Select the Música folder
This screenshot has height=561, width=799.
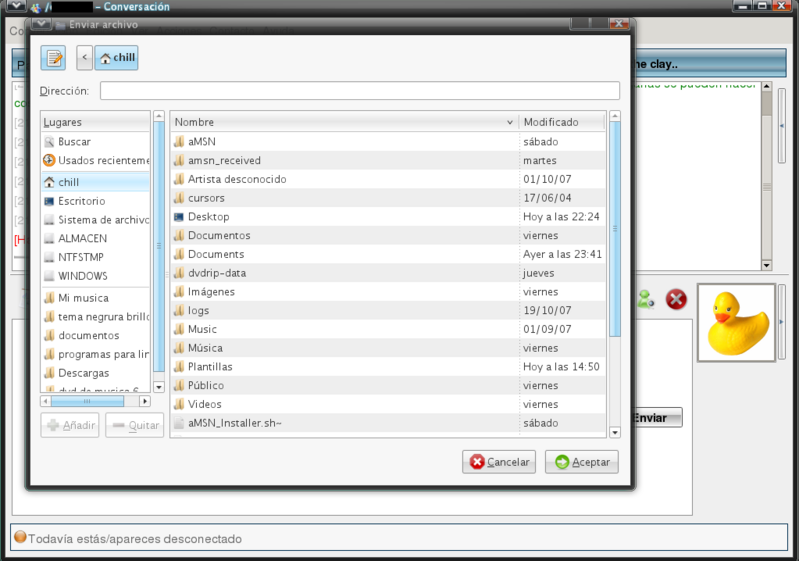point(344,348)
